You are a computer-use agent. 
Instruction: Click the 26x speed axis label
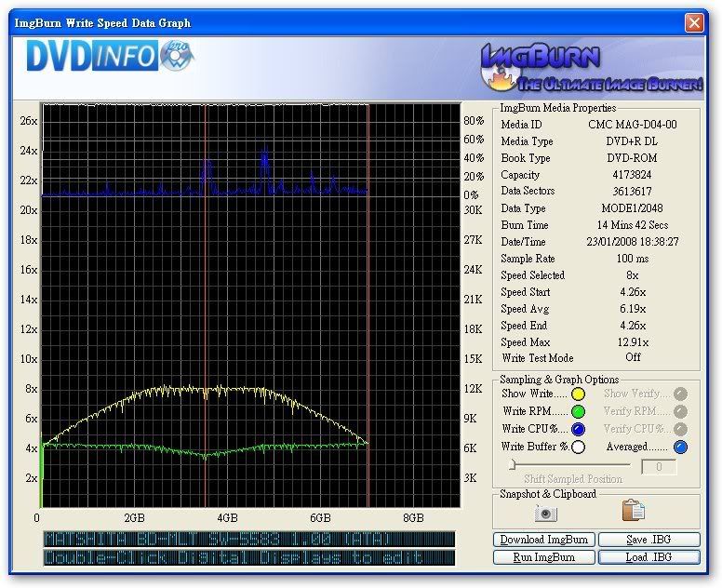click(x=29, y=121)
